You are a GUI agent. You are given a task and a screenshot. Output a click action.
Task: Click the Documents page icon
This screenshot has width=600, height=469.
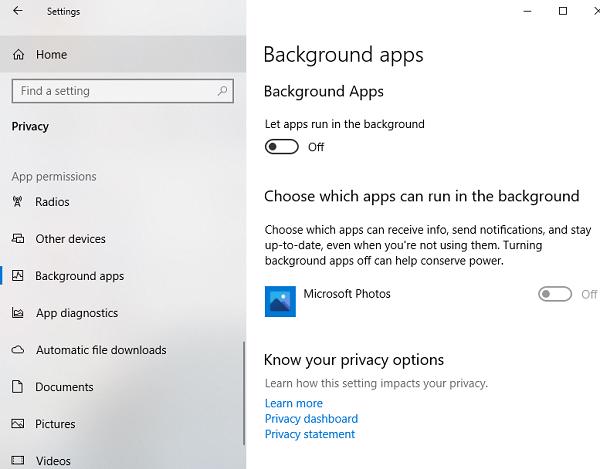click(x=17, y=387)
